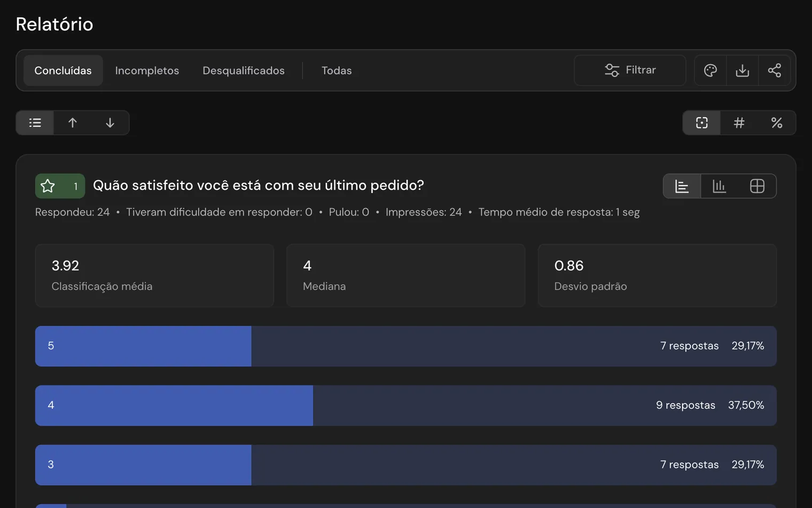Click the 0.86 Desvio padrão card

point(657,275)
